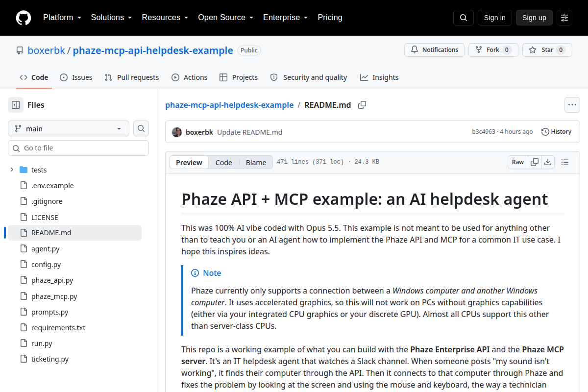Click the '471 lines (371 loc) · 24.3 KB' text
Image resolution: width=588 pixels, height=392 pixels.
point(328,162)
